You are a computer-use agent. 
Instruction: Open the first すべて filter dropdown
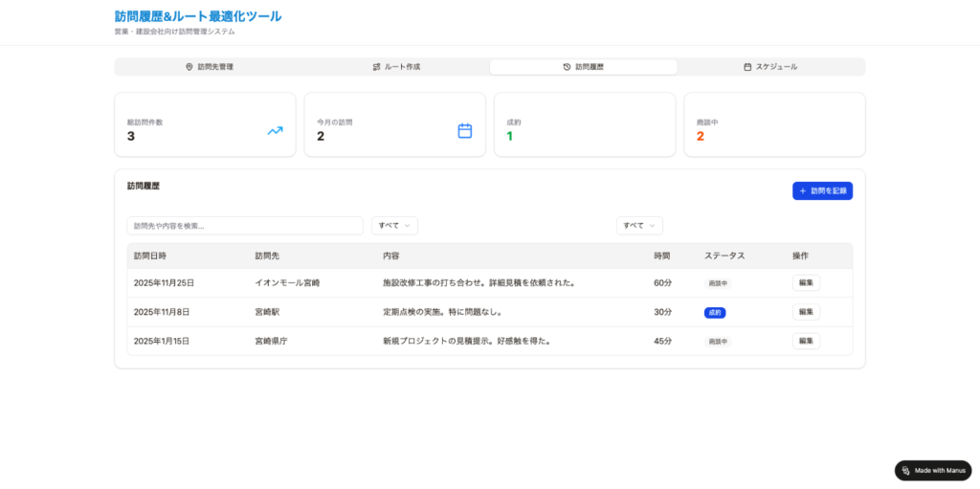click(394, 226)
